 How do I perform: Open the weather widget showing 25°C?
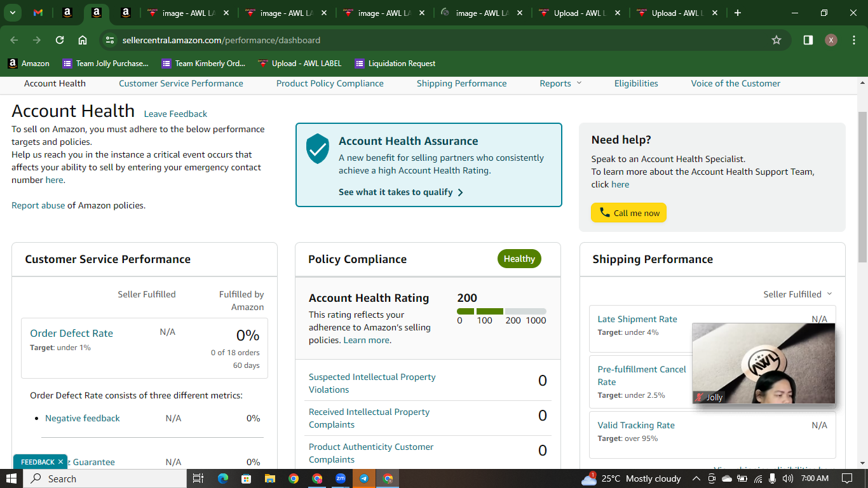(x=632, y=478)
